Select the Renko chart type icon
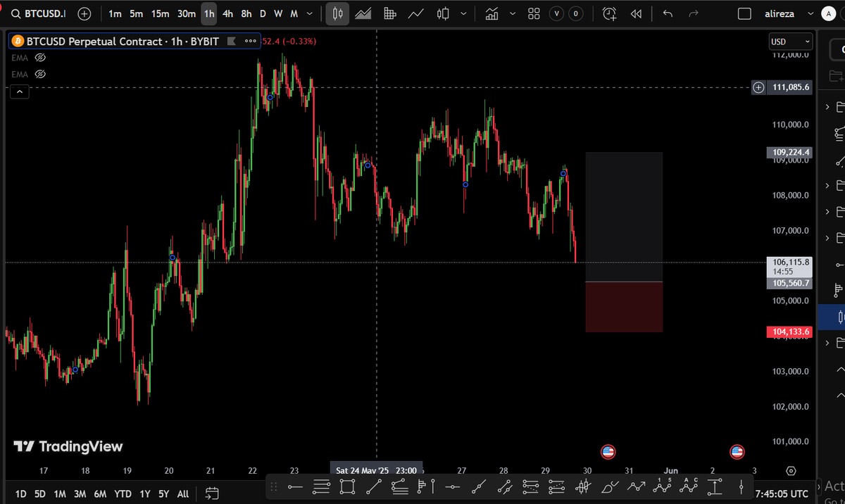Screen dimensions: 845x504 [x=389, y=14]
